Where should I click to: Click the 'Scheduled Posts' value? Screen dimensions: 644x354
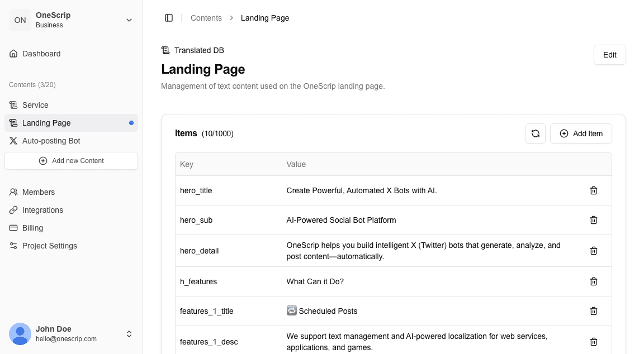(x=322, y=311)
